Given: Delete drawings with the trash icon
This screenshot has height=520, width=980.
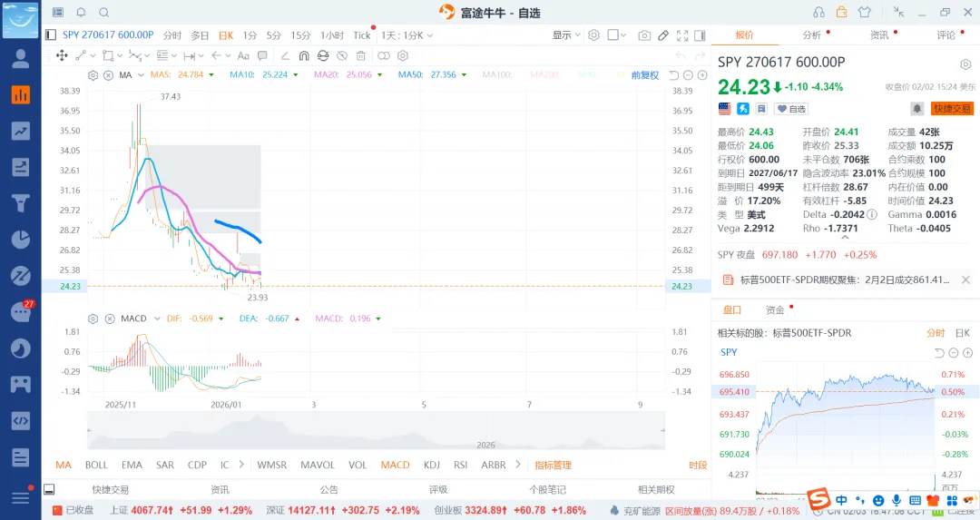Looking at the screenshot, I should pos(360,55).
